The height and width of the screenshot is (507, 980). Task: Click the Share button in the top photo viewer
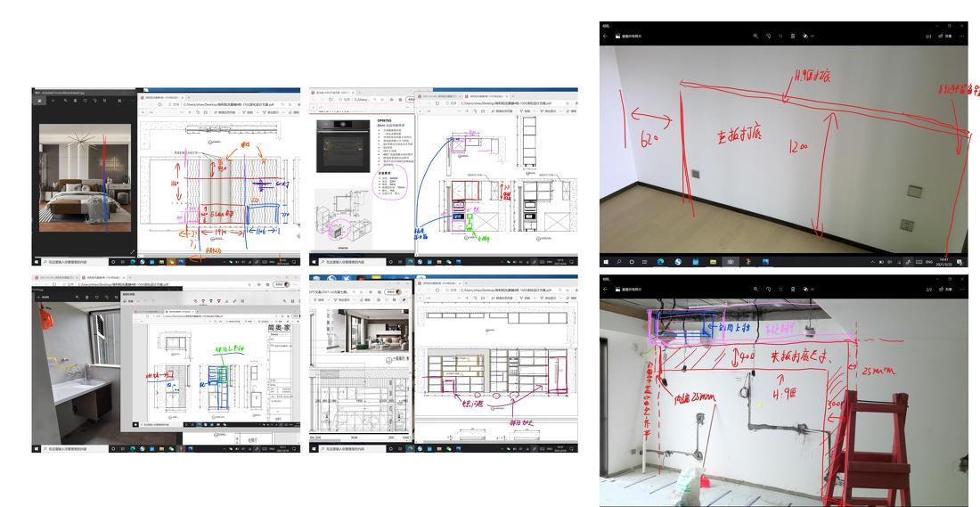pyautogui.click(x=946, y=36)
